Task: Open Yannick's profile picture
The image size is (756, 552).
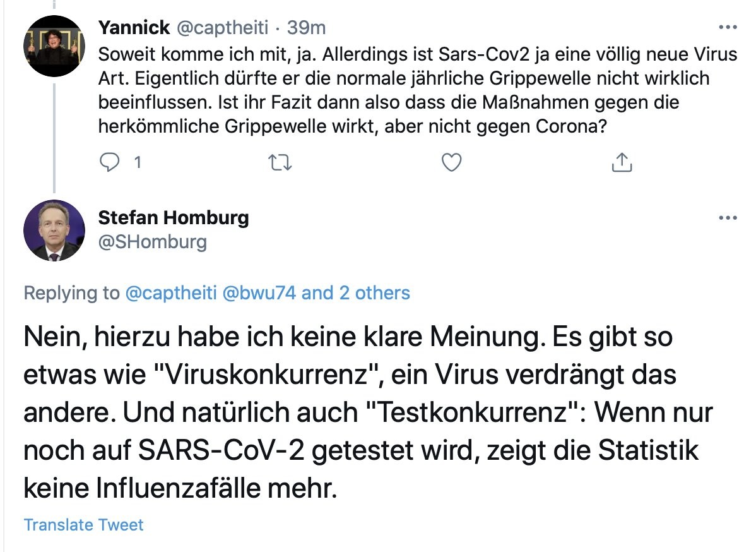Action: click(x=54, y=46)
